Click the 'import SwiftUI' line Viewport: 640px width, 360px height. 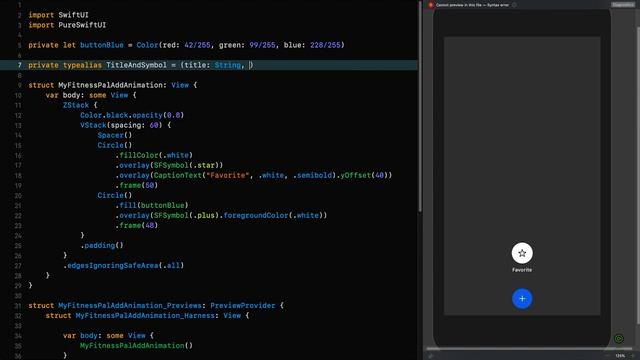[x=58, y=15]
